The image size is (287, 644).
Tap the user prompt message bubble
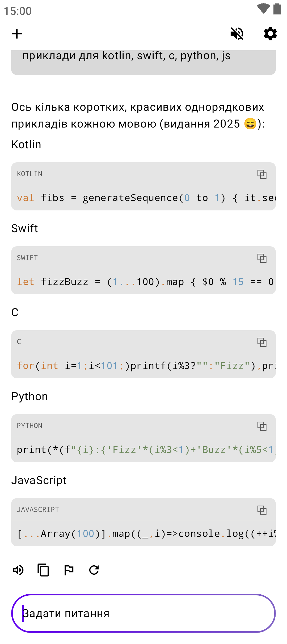pos(143,61)
